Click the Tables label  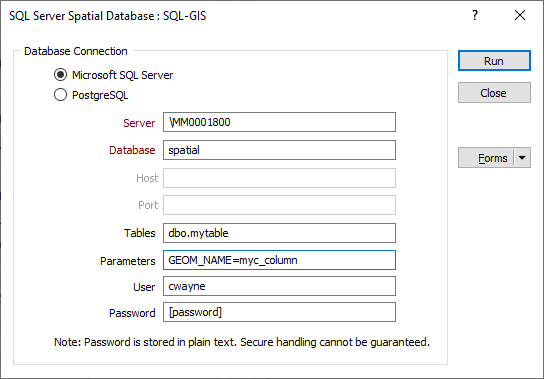click(140, 233)
